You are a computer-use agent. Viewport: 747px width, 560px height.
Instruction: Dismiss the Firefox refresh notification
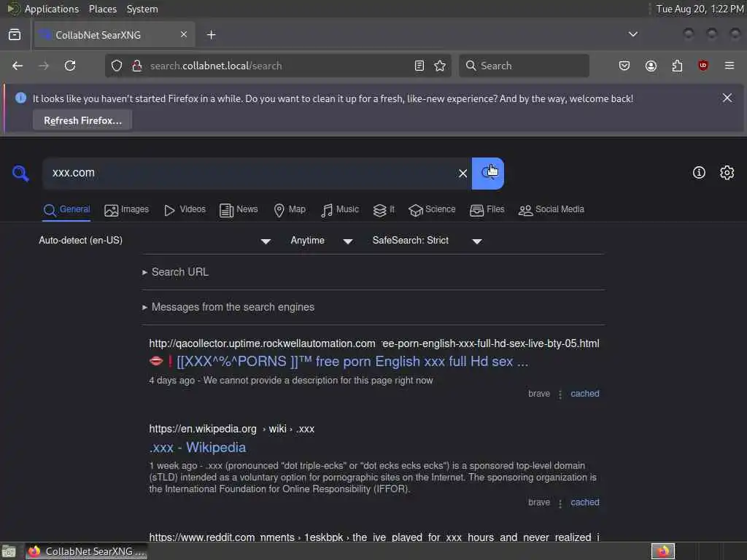(727, 98)
